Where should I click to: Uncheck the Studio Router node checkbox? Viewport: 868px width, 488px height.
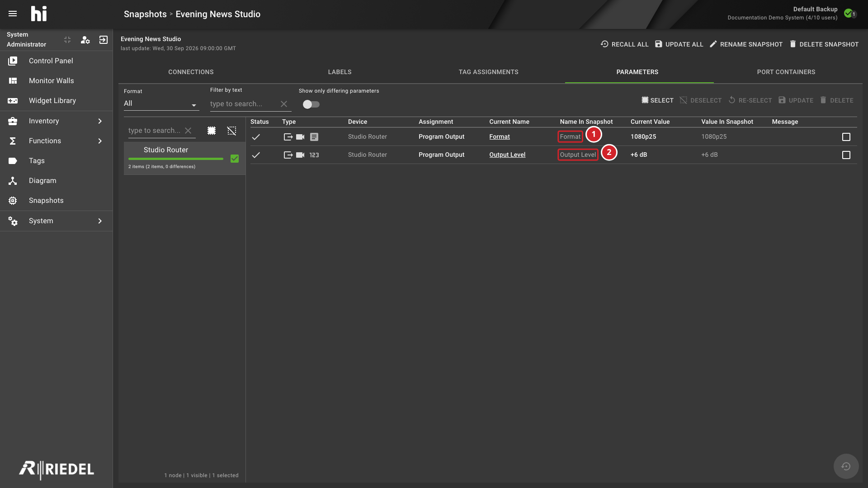click(x=234, y=159)
